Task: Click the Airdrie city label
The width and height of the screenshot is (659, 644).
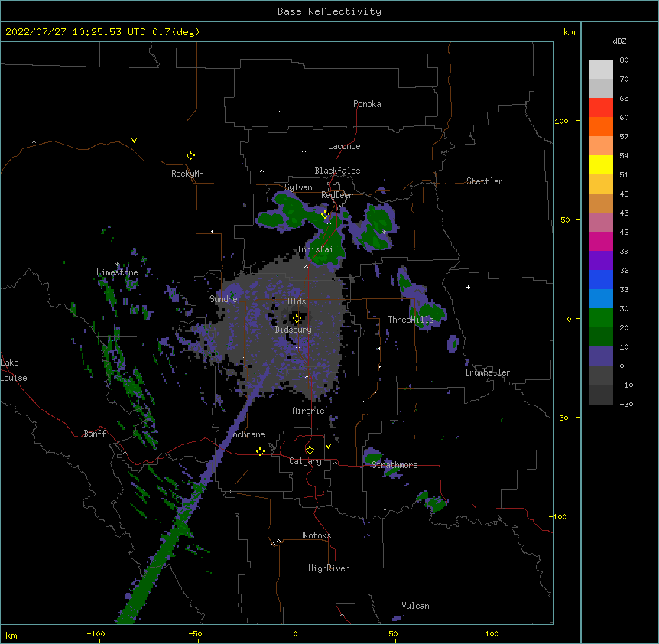Action: point(308,411)
